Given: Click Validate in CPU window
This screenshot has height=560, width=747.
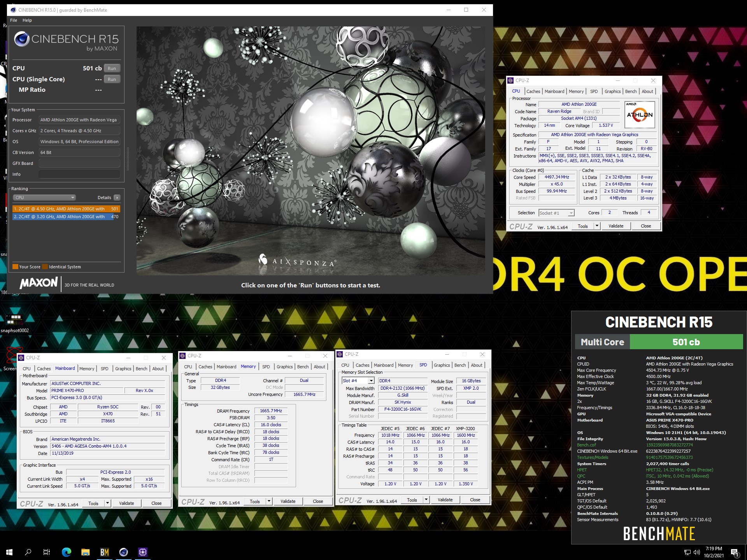Looking at the screenshot, I should pyautogui.click(x=616, y=226).
